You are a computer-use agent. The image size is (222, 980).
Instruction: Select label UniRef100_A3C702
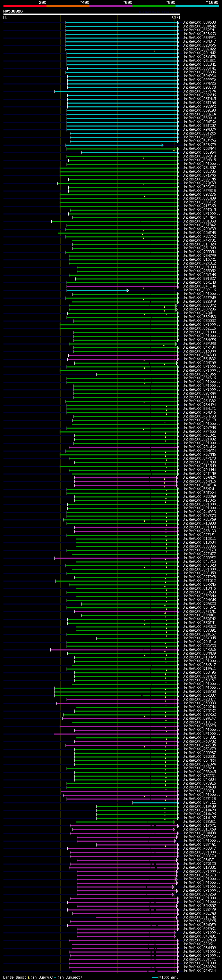(199, 237)
